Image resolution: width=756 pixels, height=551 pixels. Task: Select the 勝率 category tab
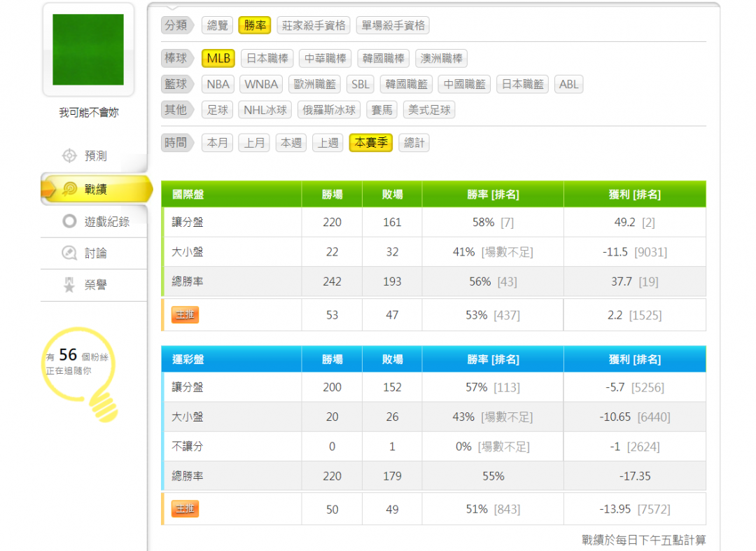[x=255, y=25]
